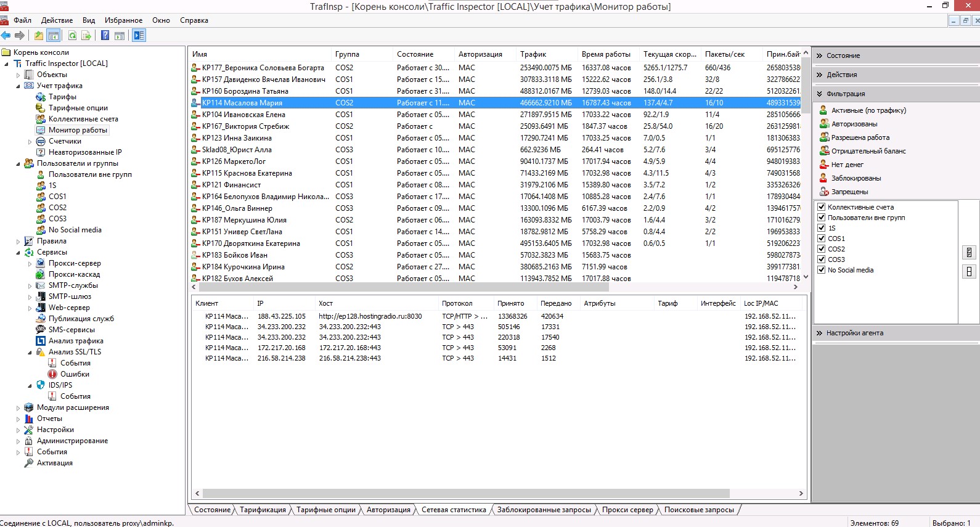Open 'Тарифные опции' in the tree
980x527 pixels.
pyautogui.click(x=78, y=108)
